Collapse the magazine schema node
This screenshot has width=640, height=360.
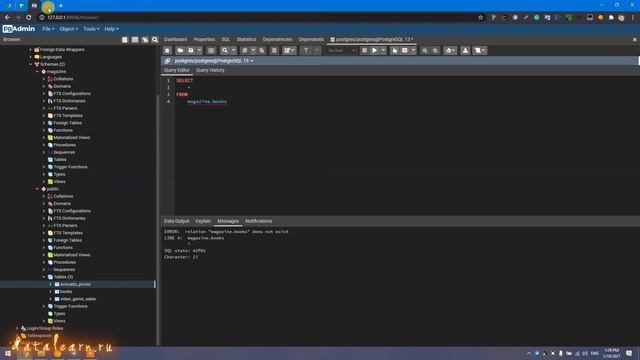point(37,72)
